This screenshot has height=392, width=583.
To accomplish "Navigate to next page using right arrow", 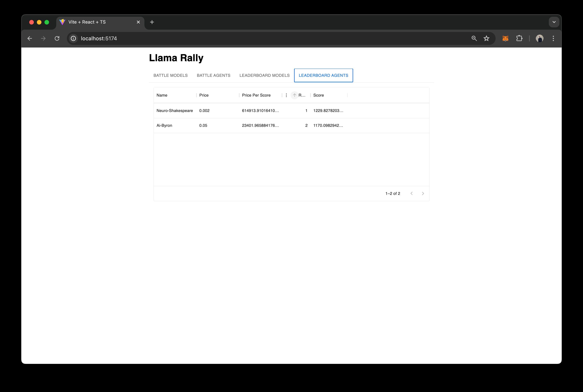I will click(422, 193).
